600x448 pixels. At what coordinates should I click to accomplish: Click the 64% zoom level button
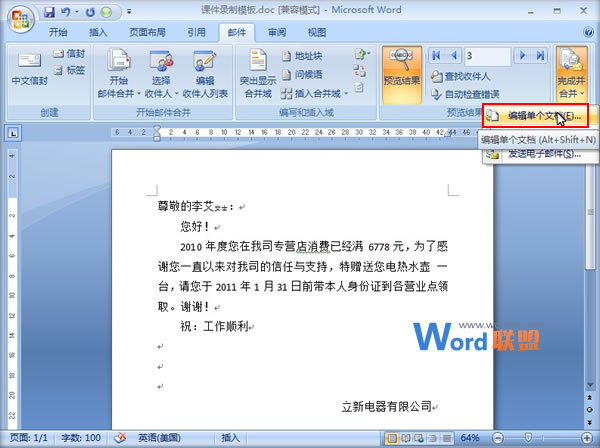(470, 438)
